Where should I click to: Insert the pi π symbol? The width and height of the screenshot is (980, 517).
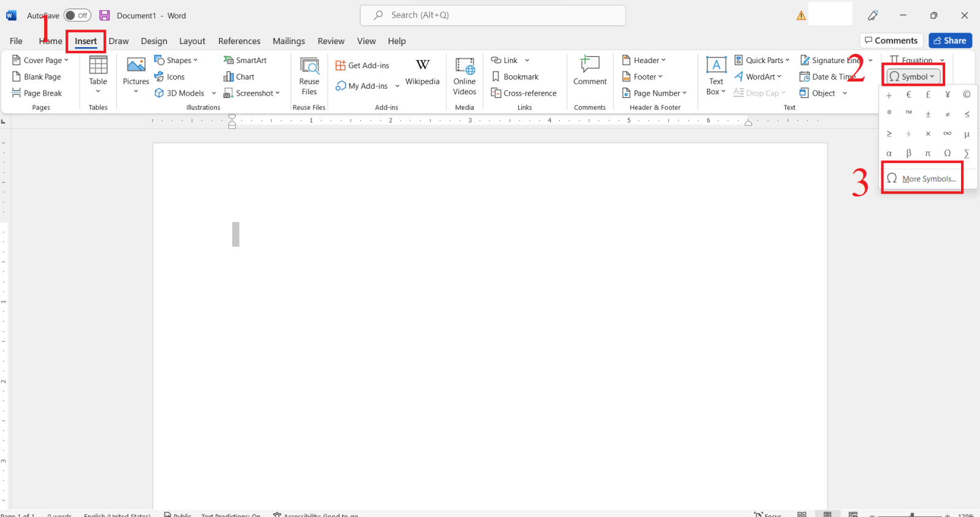(928, 153)
